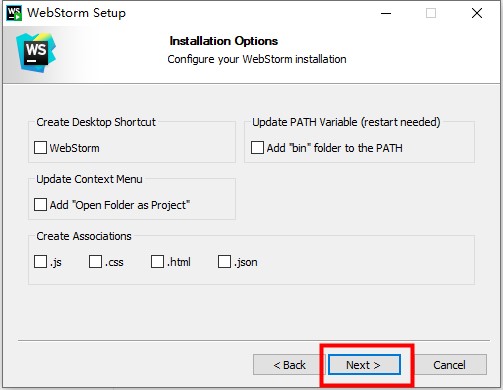The width and height of the screenshot is (503, 390).
Task: Click the WebStorm icon in the title bar
Action: [14, 13]
